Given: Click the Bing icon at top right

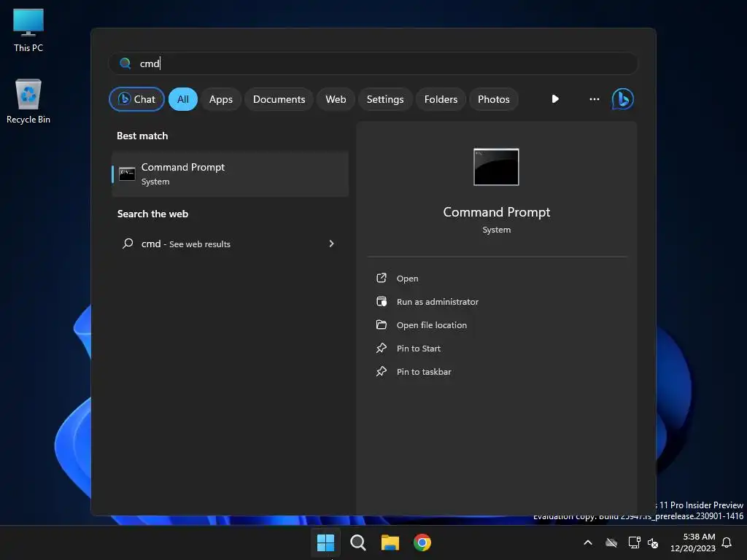Looking at the screenshot, I should pyautogui.click(x=623, y=99).
